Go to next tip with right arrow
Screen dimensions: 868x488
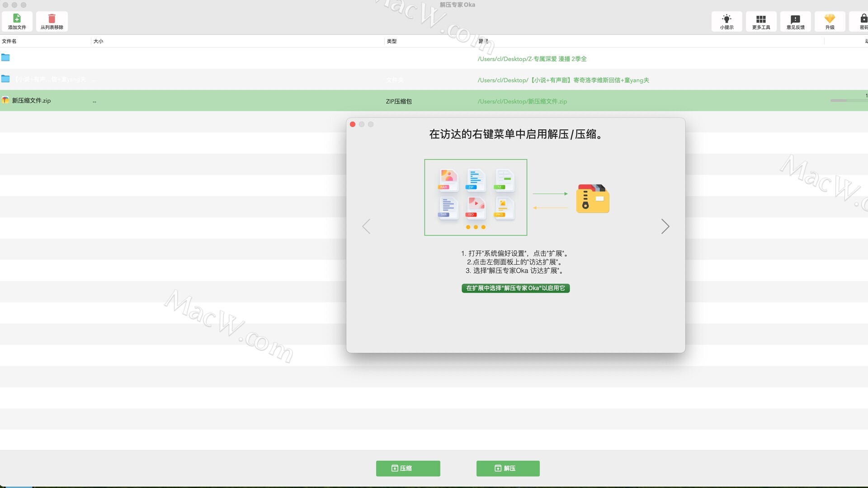665,226
